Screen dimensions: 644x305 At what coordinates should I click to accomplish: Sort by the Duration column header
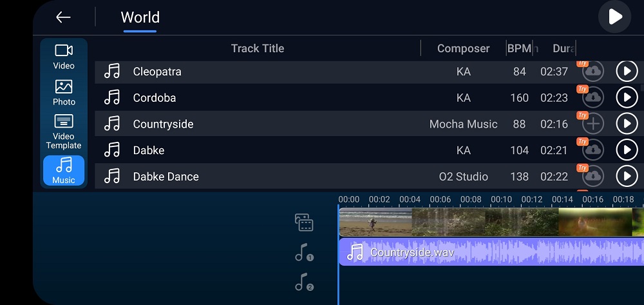click(563, 48)
